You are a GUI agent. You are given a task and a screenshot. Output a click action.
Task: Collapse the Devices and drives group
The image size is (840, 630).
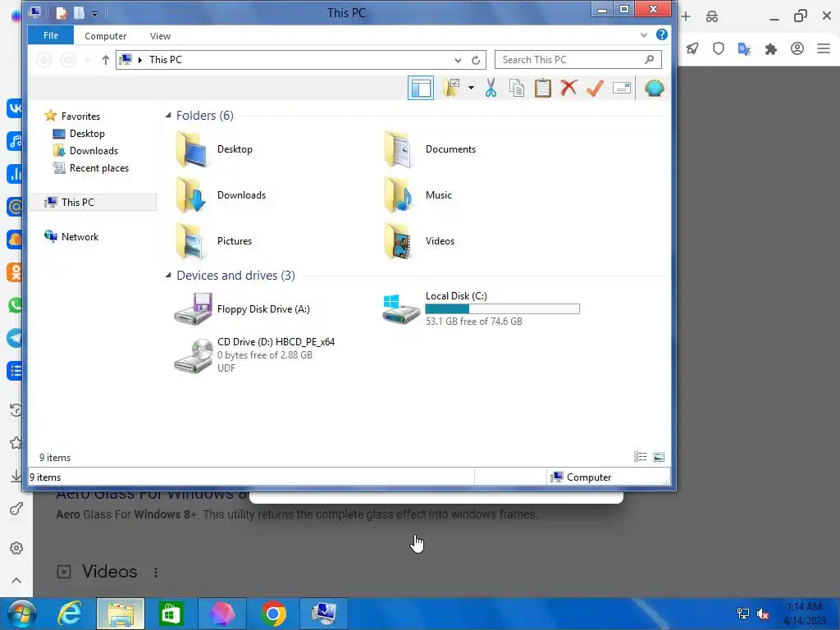(x=168, y=275)
